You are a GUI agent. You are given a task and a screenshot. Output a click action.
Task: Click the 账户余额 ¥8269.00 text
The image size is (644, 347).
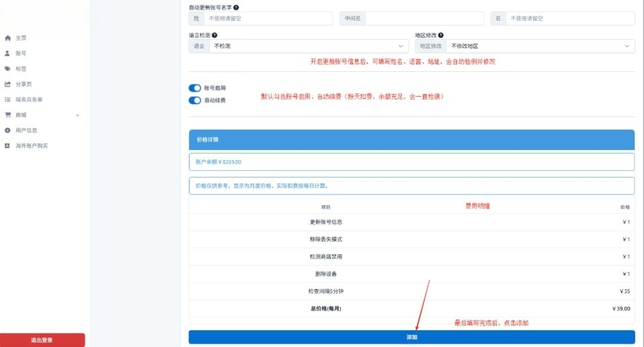(218, 162)
